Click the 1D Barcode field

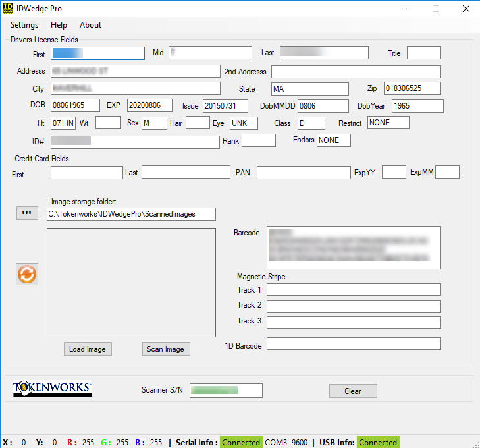coord(354,344)
